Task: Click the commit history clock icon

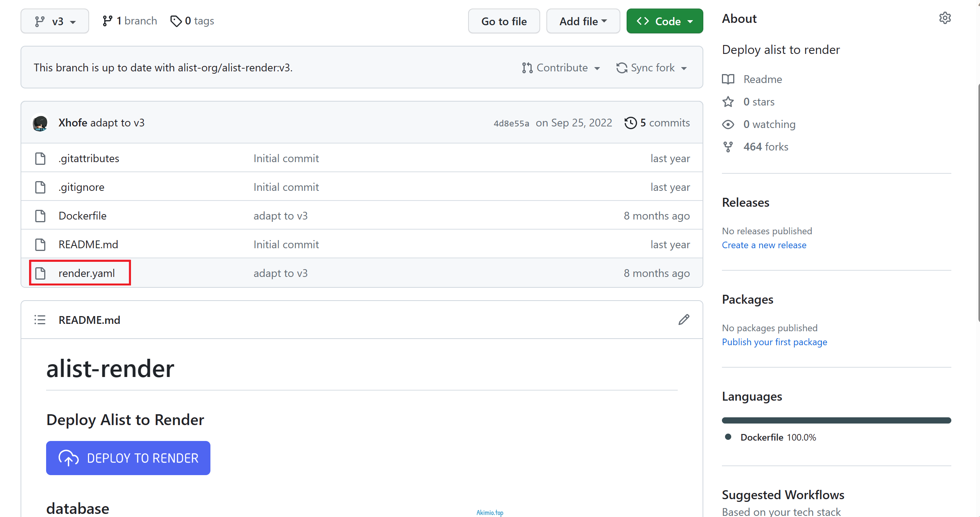Action: [630, 123]
